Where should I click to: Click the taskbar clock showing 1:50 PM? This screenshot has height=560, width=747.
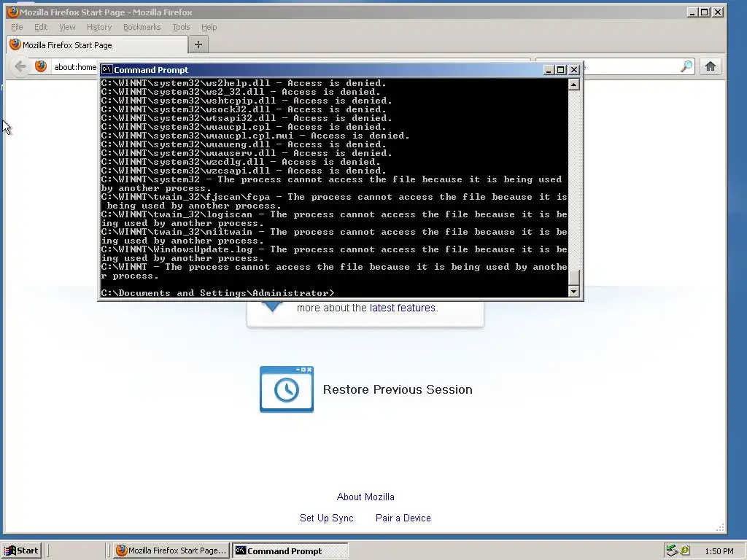coord(719,551)
